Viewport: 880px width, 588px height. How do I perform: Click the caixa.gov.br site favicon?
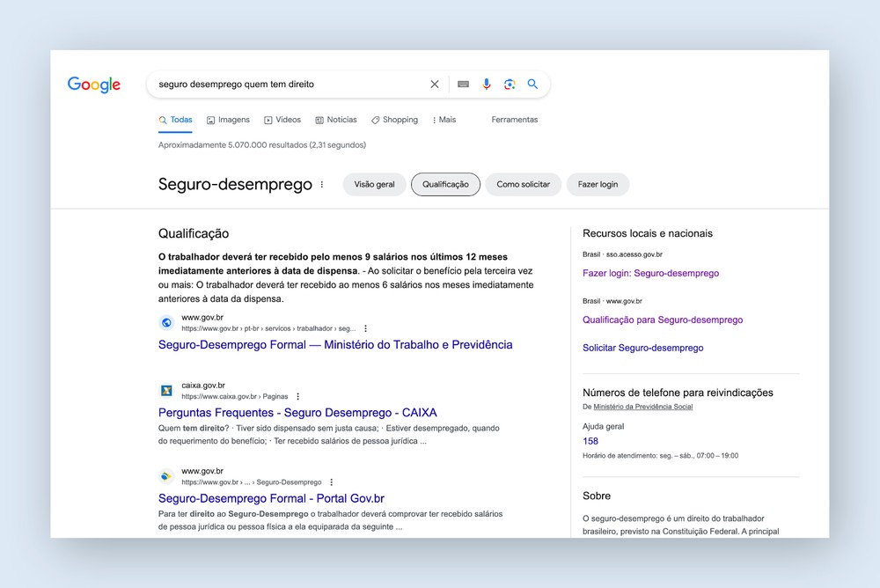click(166, 391)
